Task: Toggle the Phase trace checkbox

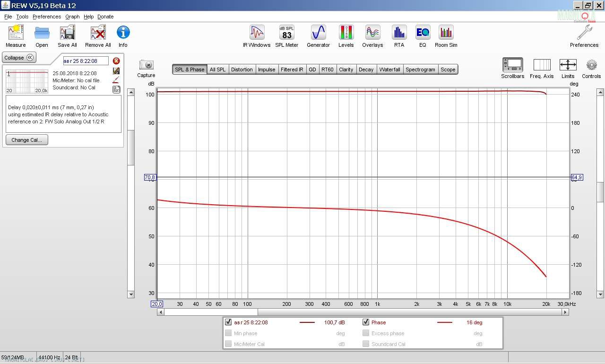Action: 366,322
